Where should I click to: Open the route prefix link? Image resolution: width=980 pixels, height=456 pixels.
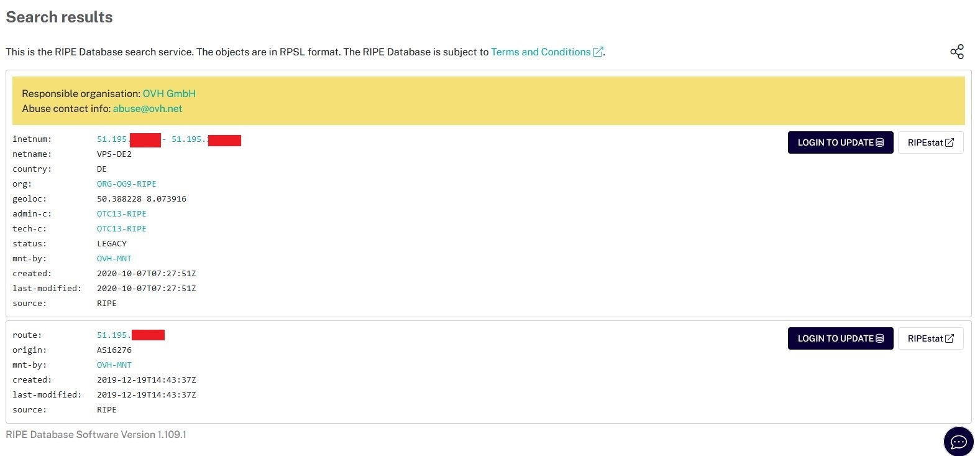131,335
